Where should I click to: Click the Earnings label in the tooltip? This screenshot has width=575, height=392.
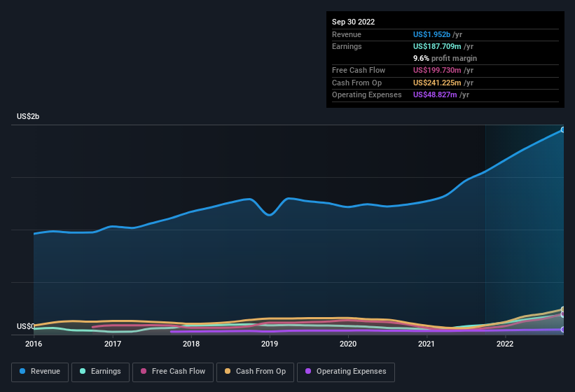347,46
